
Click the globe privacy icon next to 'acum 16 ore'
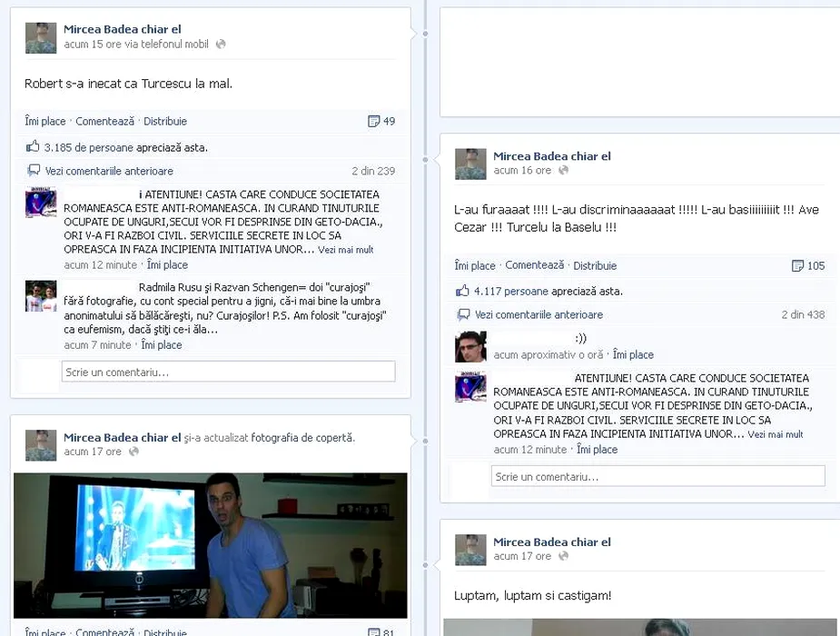click(563, 170)
